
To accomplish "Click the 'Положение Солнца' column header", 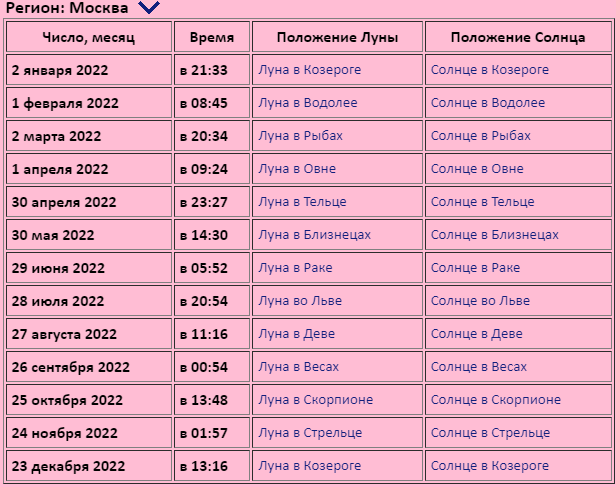I will [517, 37].
